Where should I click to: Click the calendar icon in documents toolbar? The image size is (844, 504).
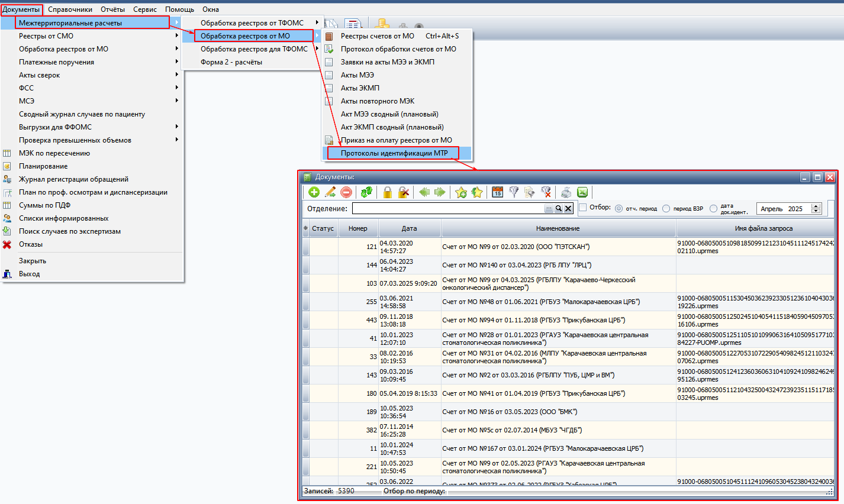point(498,192)
